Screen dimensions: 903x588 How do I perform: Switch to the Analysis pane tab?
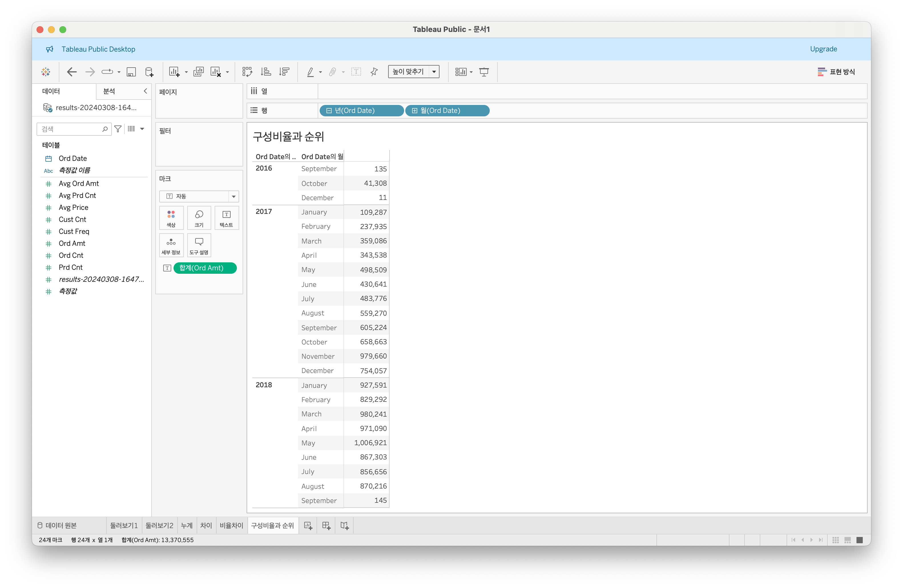pyautogui.click(x=109, y=91)
